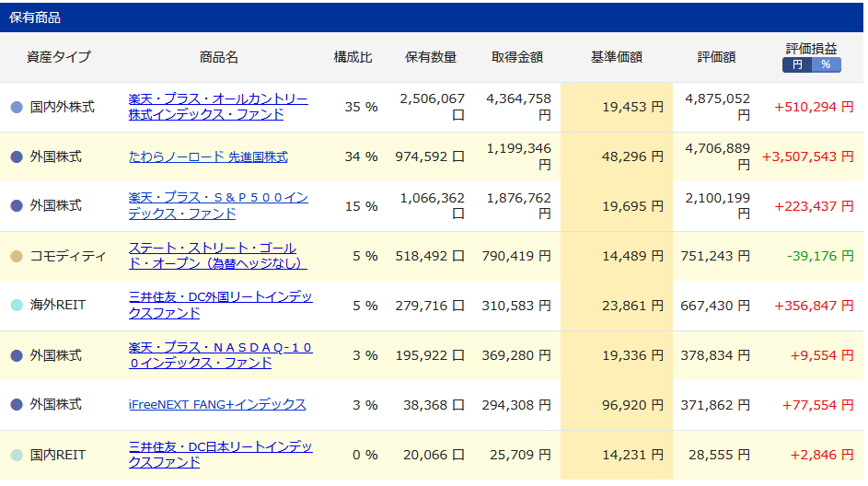
Task: Click the 保有商品 section title
Action: pos(34,17)
